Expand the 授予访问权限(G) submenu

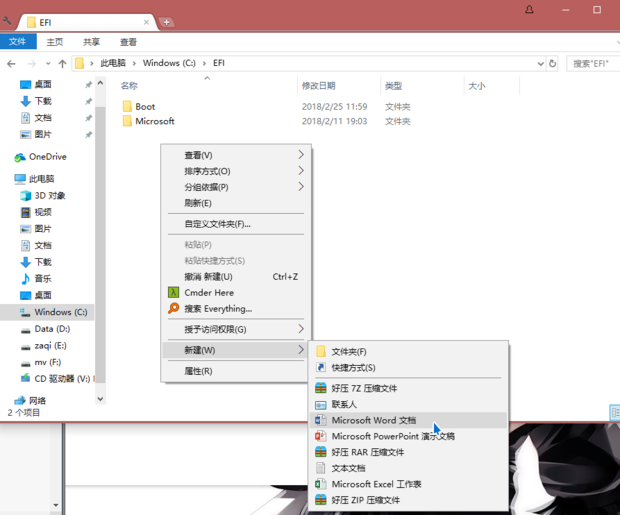[x=236, y=329]
